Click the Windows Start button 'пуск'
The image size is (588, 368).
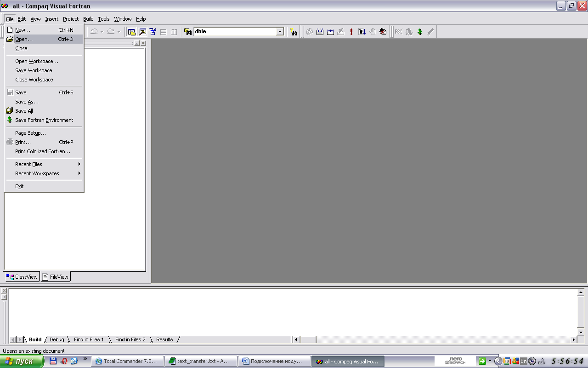point(22,361)
